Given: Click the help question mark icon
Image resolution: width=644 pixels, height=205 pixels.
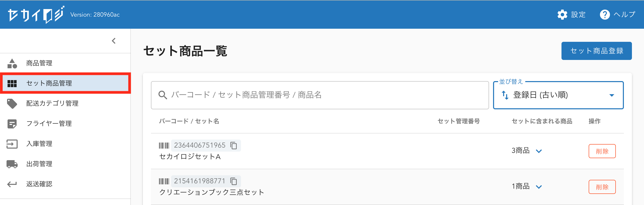Looking at the screenshot, I should [605, 15].
